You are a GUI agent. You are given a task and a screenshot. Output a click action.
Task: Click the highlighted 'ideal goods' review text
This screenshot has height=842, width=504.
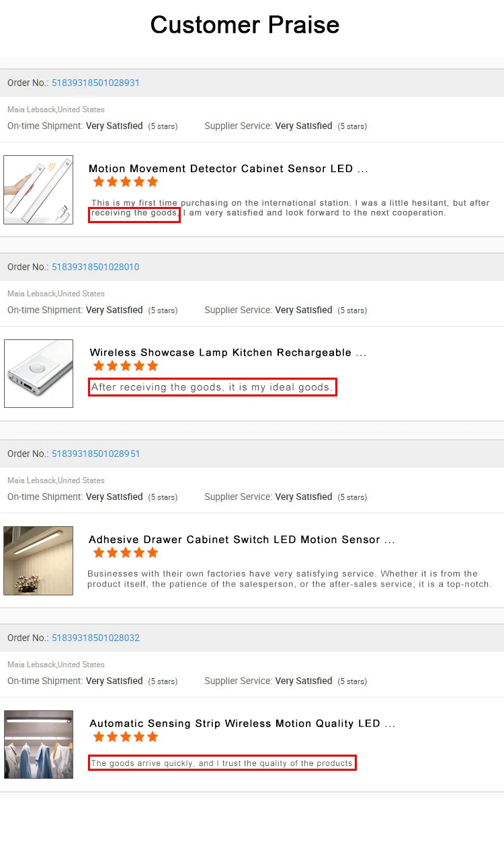pyautogui.click(x=212, y=387)
